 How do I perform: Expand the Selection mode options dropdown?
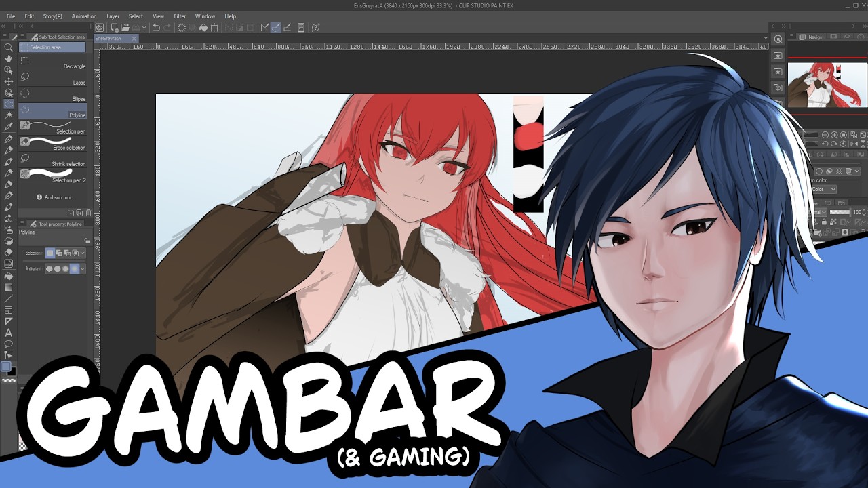coord(83,253)
